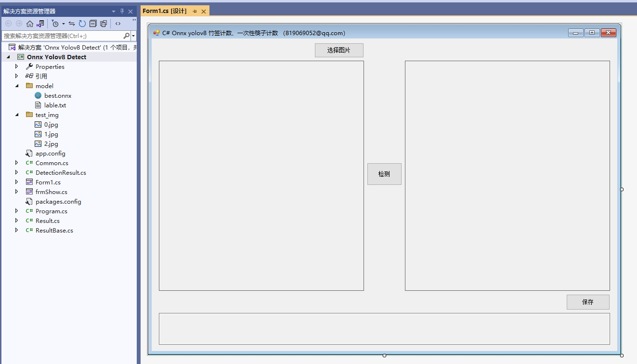
Task: Click the Properties wrench icon
Action: tap(29, 66)
